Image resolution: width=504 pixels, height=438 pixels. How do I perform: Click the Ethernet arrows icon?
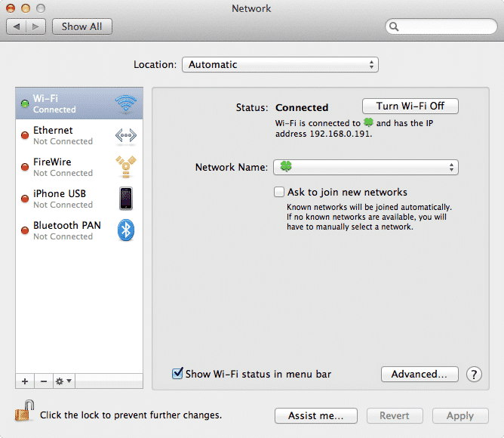pyautogui.click(x=126, y=136)
